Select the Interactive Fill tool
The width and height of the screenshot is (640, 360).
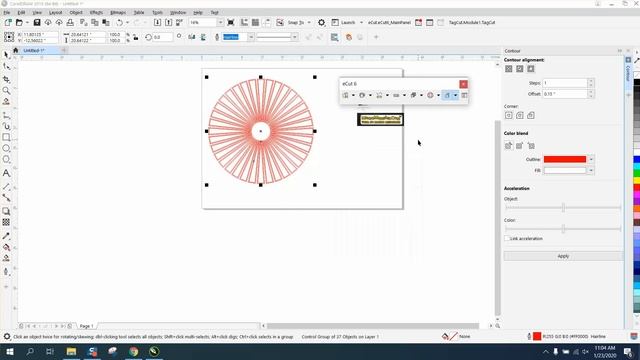click(6, 247)
